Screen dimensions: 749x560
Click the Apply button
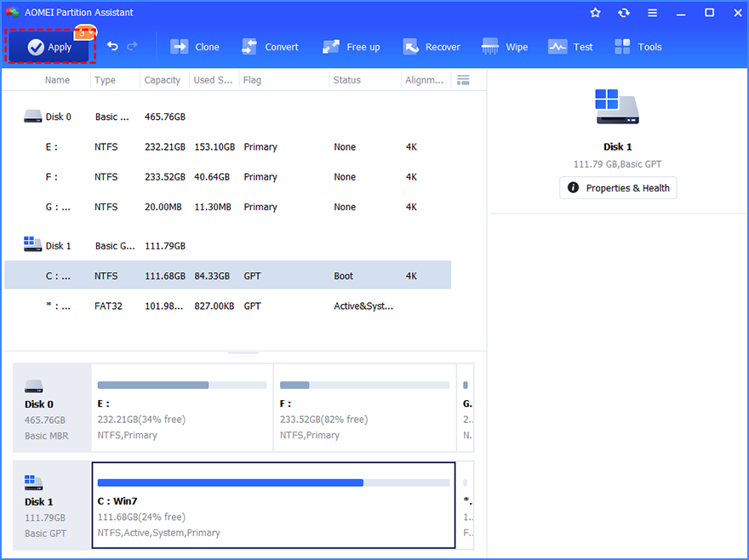coord(49,47)
